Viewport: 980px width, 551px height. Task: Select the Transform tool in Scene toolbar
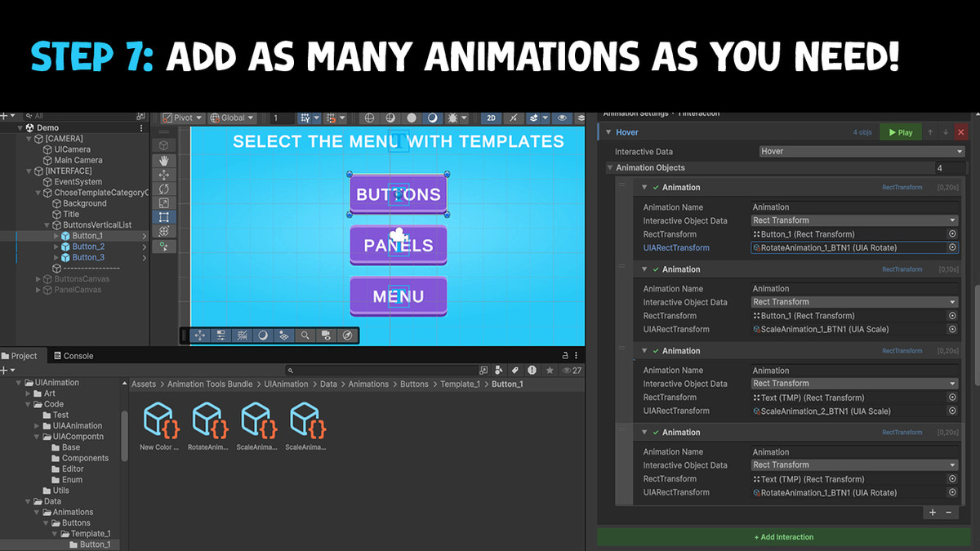coord(164,231)
